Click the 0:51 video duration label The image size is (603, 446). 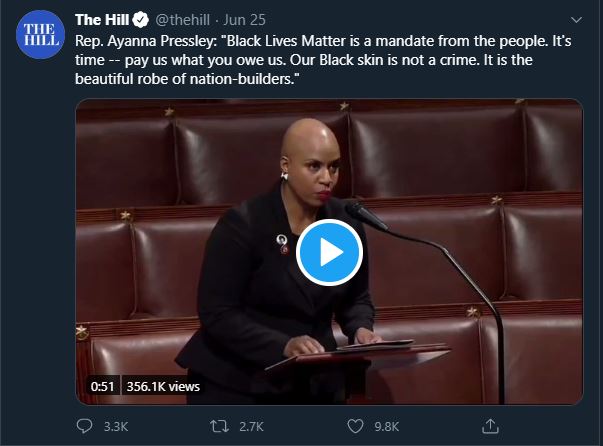[x=102, y=386]
